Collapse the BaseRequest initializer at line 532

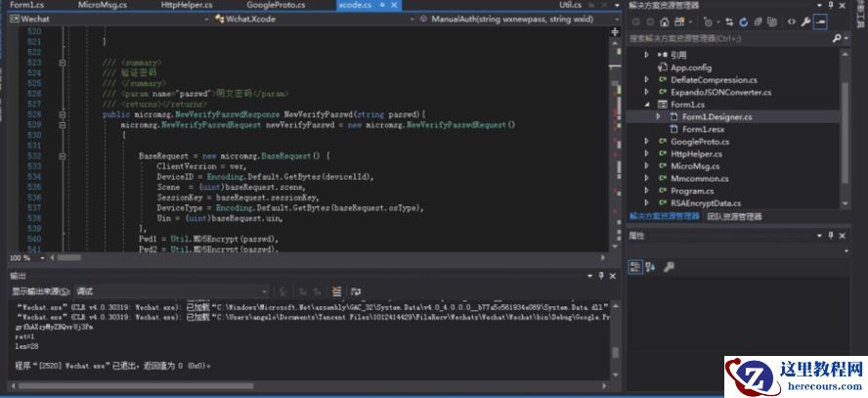click(62, 156)
